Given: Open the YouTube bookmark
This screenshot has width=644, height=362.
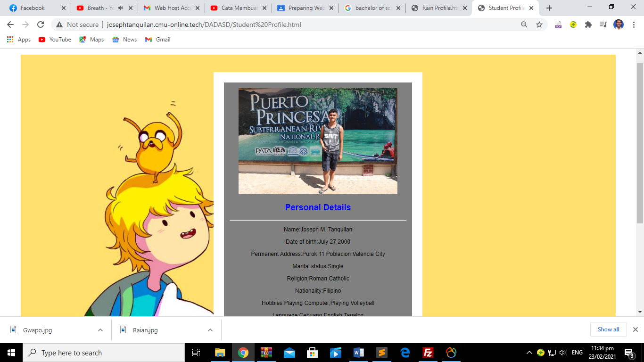Looking at the screenshot, I should 55,40.
